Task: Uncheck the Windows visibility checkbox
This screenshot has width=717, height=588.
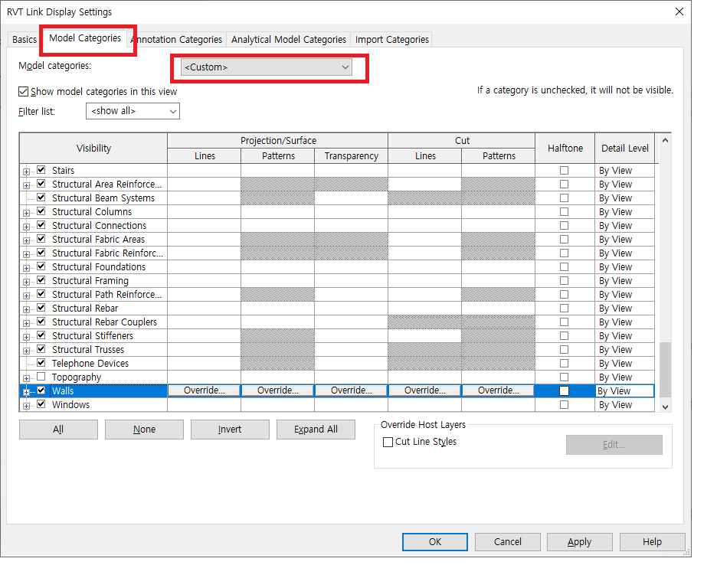Action: coord(41,404)
